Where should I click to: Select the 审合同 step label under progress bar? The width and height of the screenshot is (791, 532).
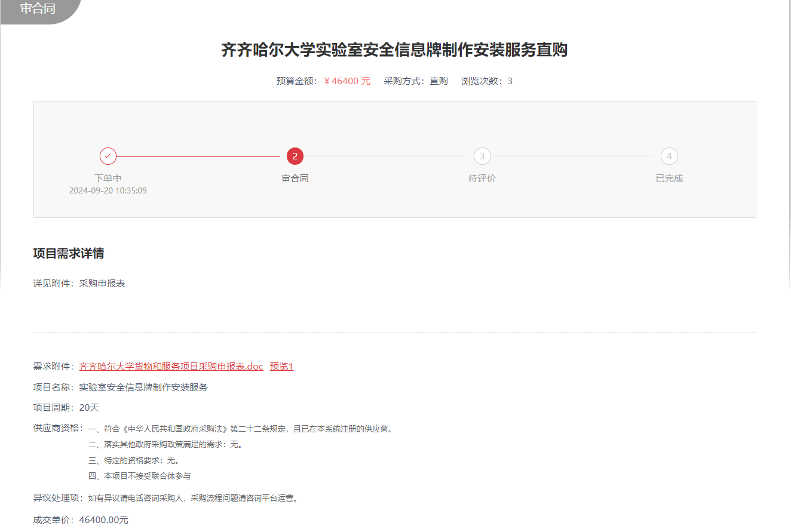pyautogui.click(x=295, y=179)
